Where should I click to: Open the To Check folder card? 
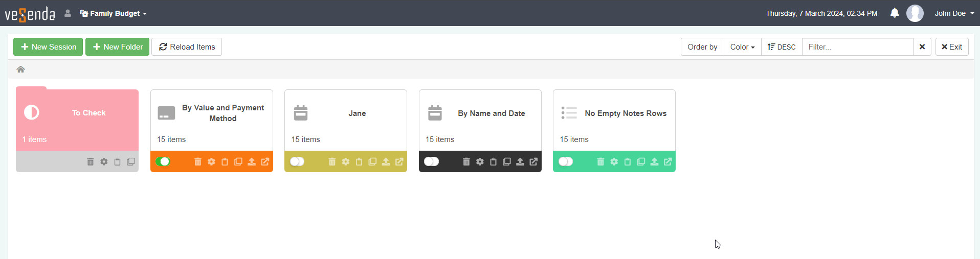coord(77,119)
